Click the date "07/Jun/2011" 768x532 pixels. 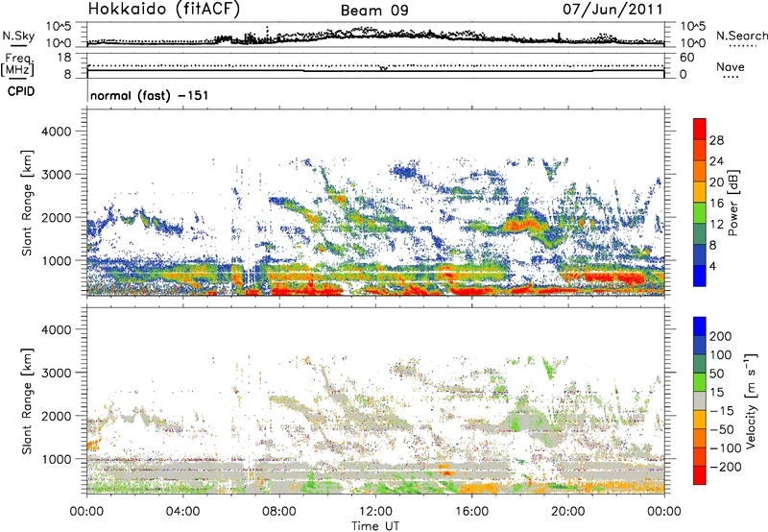[612, 9]
